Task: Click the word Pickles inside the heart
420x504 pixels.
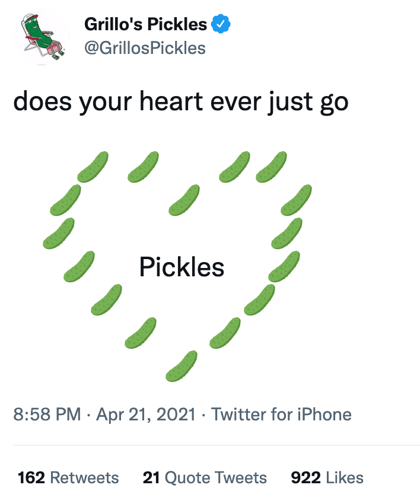Action: (x=182, y=267)
